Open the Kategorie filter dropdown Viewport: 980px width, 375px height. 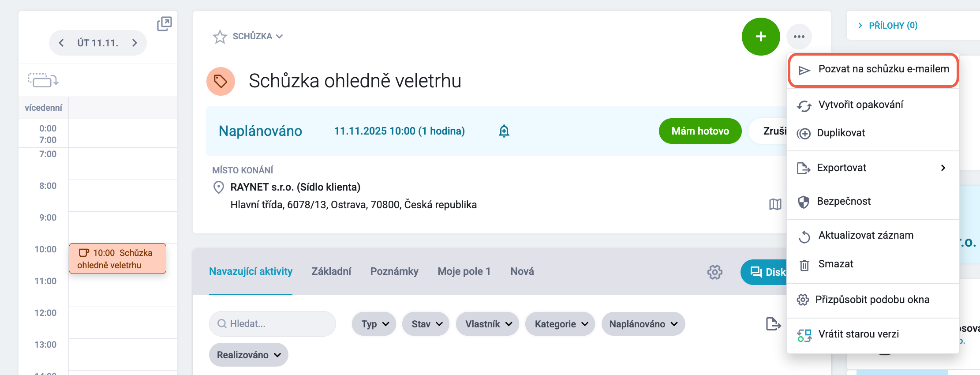point(560,324)
